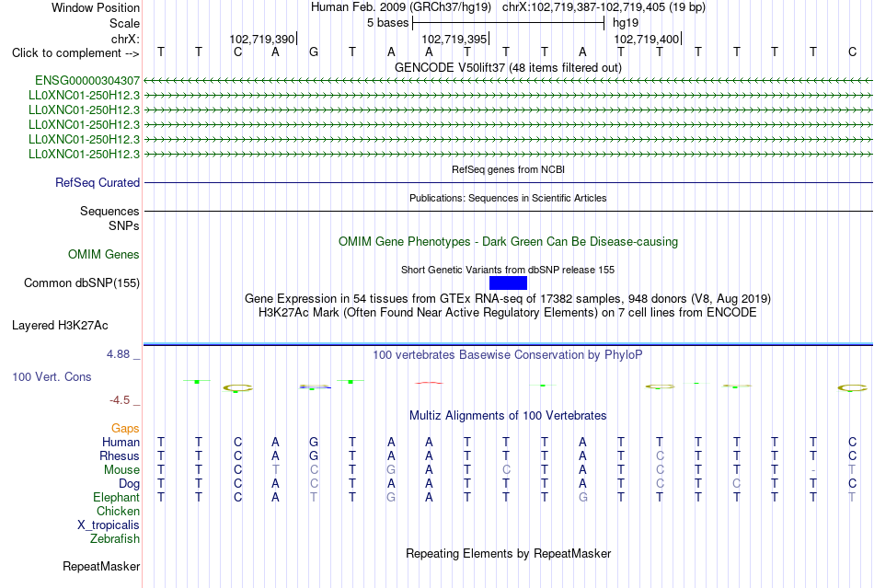874x588 pixels.
Task: Click 'Click to complement -->' label
Action: (75, 53)
